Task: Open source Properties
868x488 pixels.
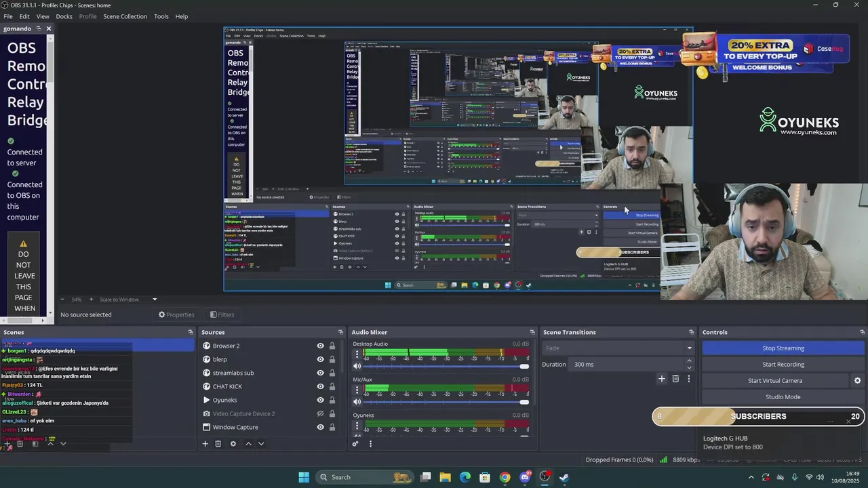Action: tap(176, 314)
